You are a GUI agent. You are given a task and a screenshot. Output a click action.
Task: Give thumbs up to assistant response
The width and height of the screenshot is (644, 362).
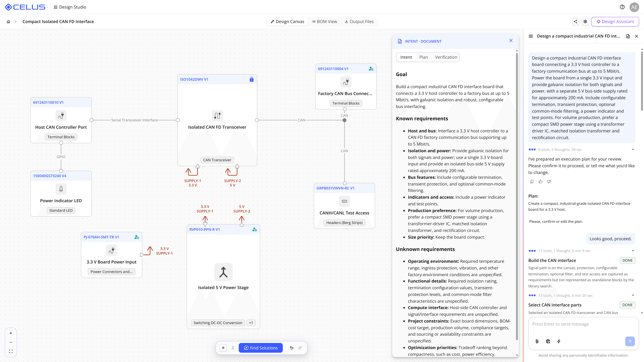541,182
